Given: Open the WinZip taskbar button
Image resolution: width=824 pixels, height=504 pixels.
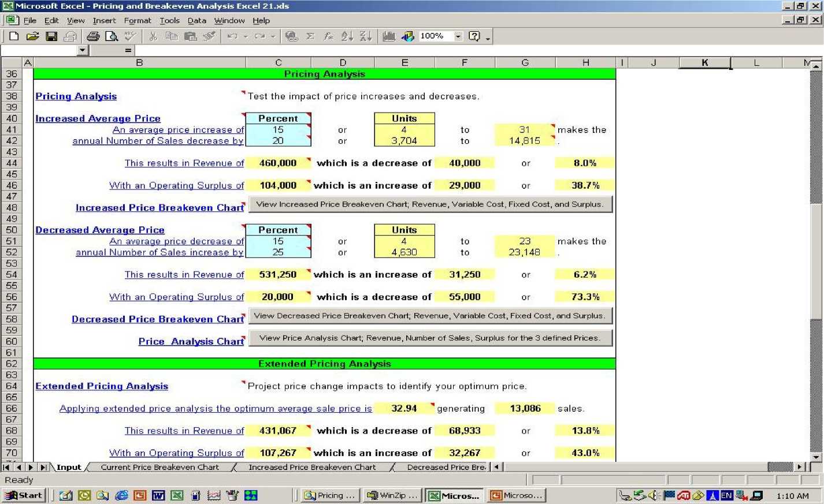Looking at the screenshot, I should click(x=392, y=495).
